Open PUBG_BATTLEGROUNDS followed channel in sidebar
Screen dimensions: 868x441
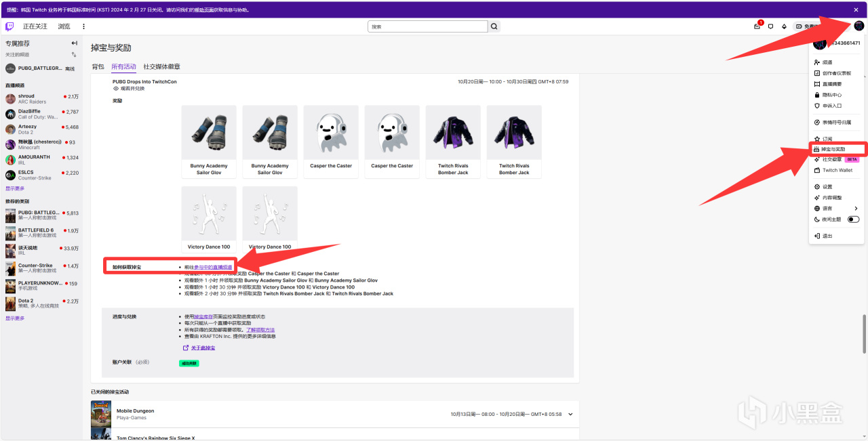(x=41, y=68)
